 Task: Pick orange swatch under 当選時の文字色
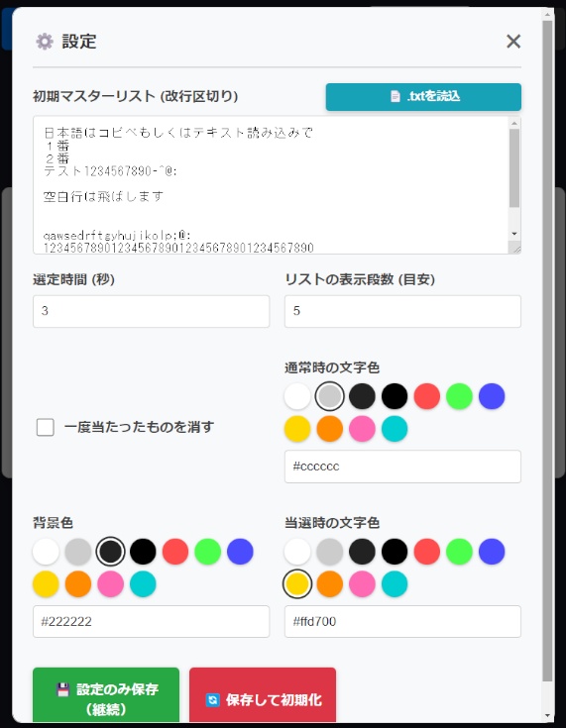(x=330, y=584)
